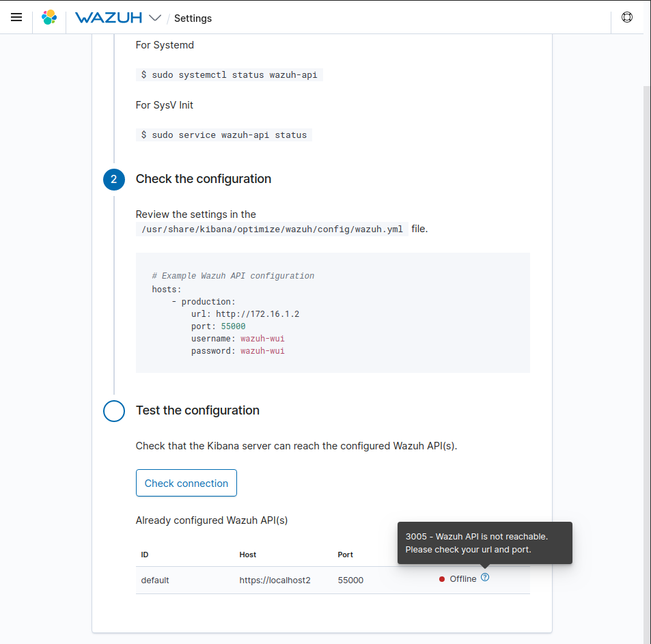This screenshot has width=651, height=644.
Task: Select the Settings breadcrumb item
Action: (193, 18)
